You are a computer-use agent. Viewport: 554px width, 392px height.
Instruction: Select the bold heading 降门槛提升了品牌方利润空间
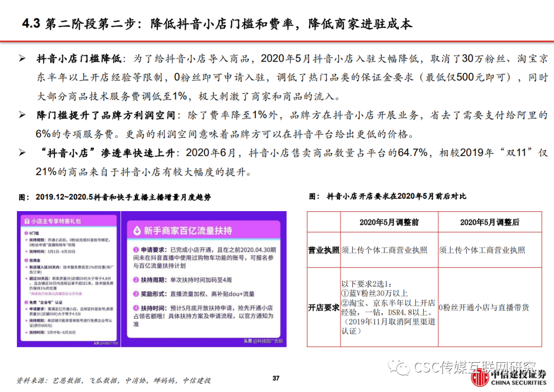pos(106,115)
